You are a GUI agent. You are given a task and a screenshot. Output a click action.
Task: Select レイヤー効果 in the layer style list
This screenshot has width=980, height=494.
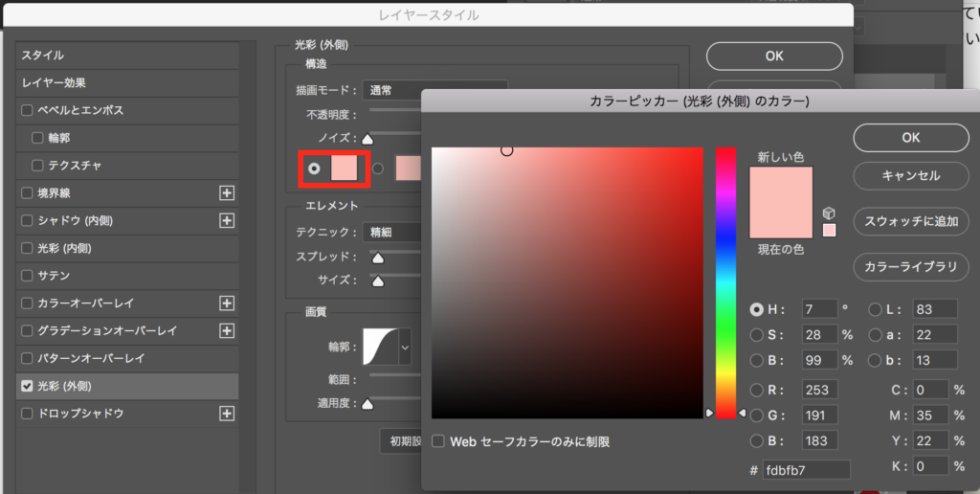127,82
